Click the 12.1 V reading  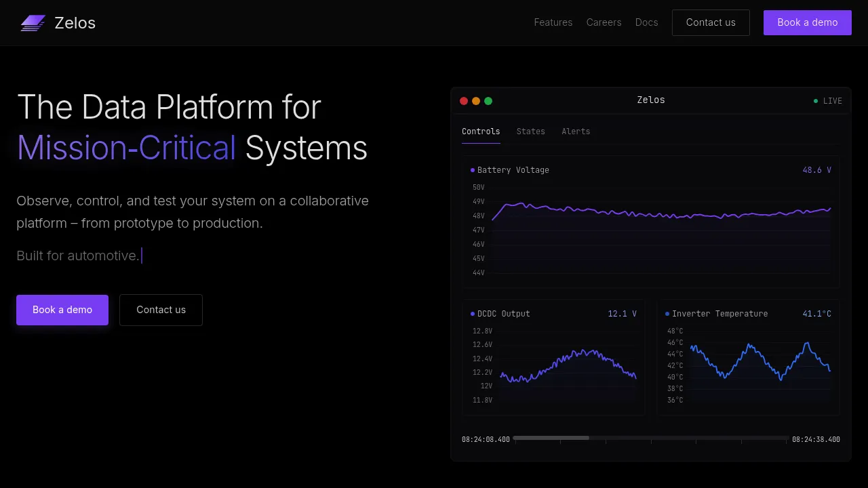623,314
